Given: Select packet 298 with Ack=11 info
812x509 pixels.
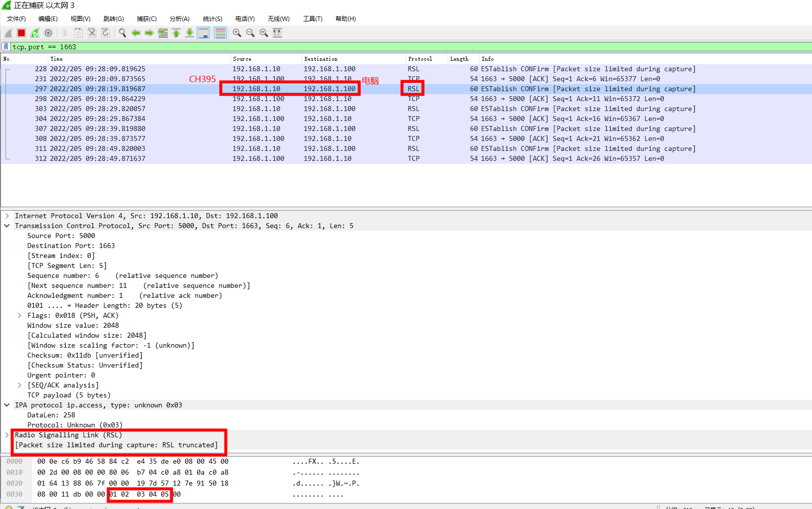Looking at the screenshot, I should (406, 99).
